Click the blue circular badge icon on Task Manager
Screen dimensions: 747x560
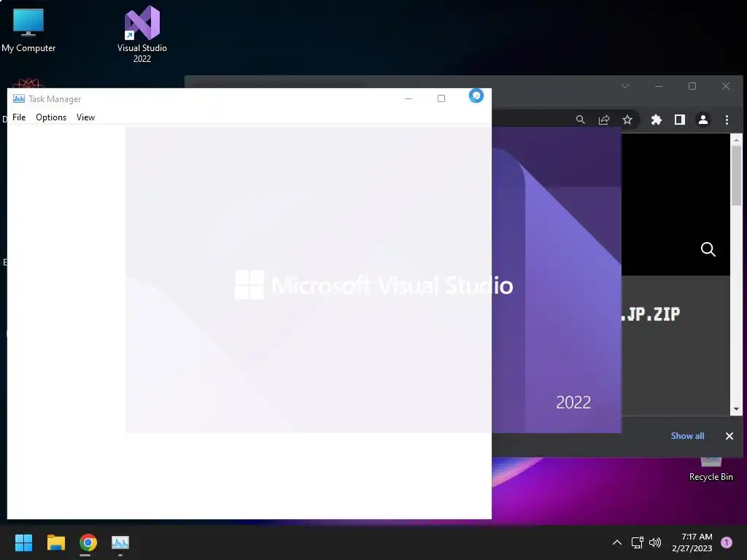coord(476,96)
